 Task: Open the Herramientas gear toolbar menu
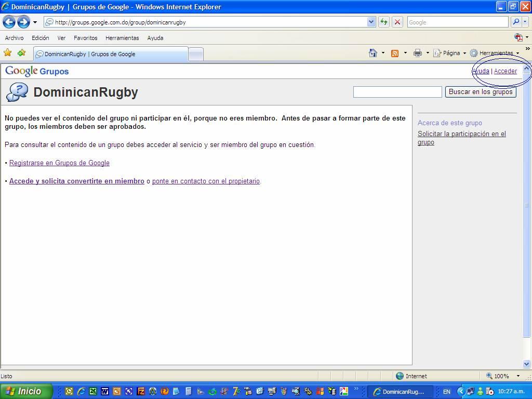pos(495,54)
